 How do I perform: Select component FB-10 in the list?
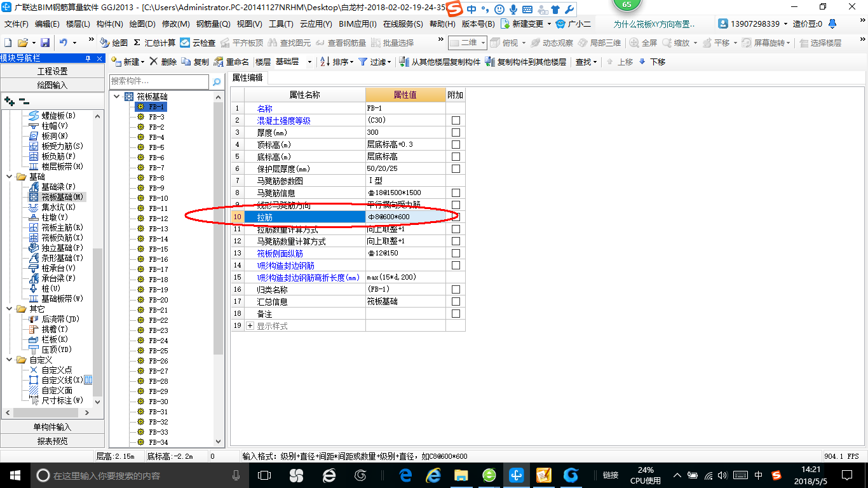point(158,198)
